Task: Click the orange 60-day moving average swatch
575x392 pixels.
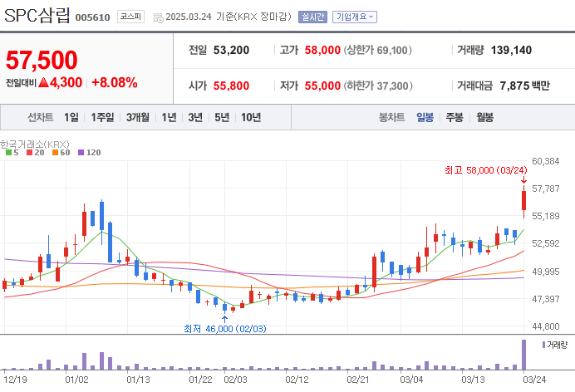Action: pos(56,153)
